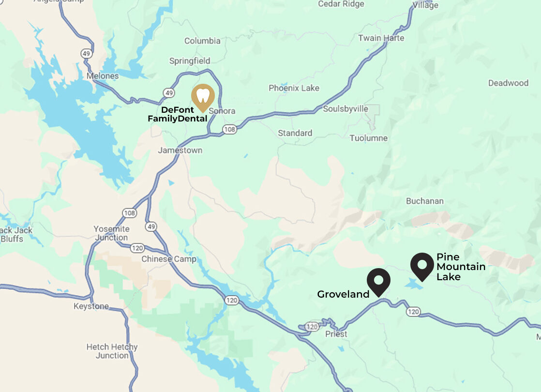Click the Hetch Hetchy Junction label
541x392 pixels.
[x=112, y=351]
